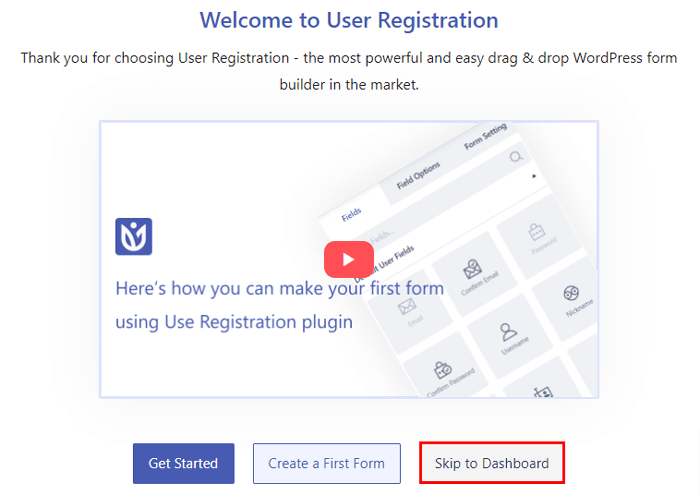The height and width of the screenshot is (495, 700).
Task: Click the search magnifier icon in video
Action: pyautogui.click(x=515, y=156)
